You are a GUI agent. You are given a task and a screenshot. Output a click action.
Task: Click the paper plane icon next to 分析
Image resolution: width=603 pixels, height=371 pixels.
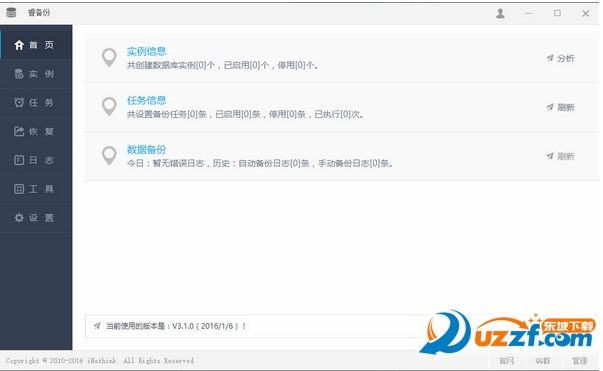pyautogui.click(x=550, y=58)
